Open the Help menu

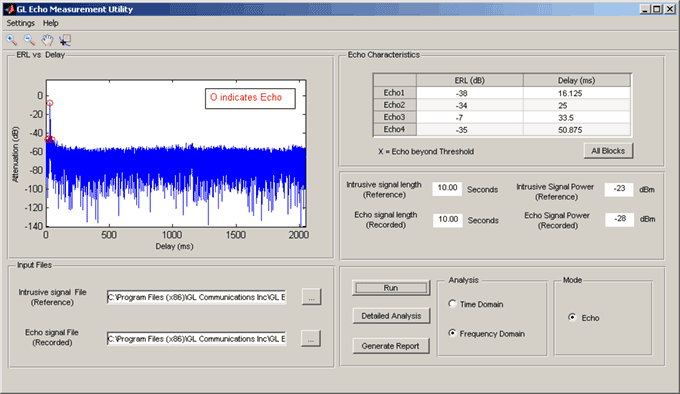coord(50,23)
